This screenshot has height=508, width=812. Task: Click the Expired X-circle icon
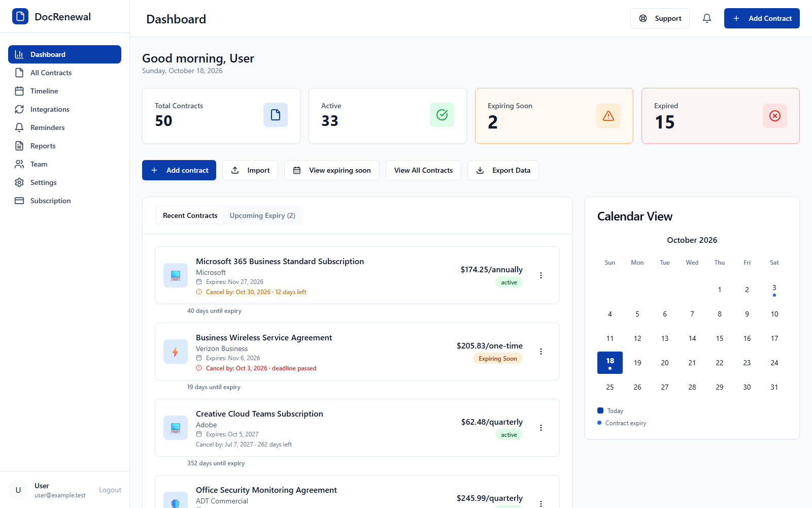775,116
